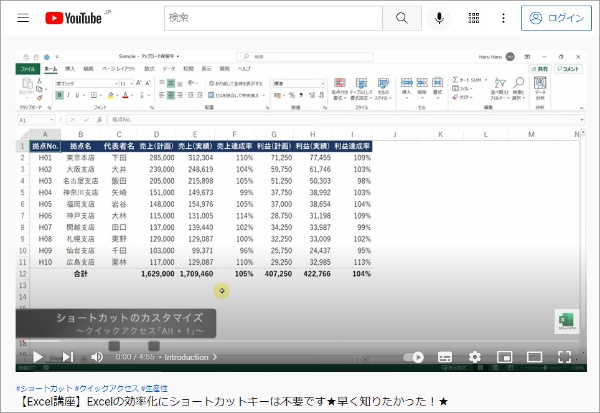This screenshot has height=413, width=600.
Task: Click ページレイアウト tab in Excel video
Action: (119, 69)
